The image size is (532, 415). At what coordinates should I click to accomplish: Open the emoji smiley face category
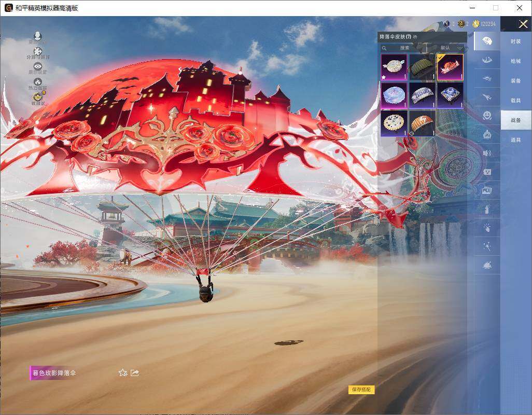coord(487,115)
